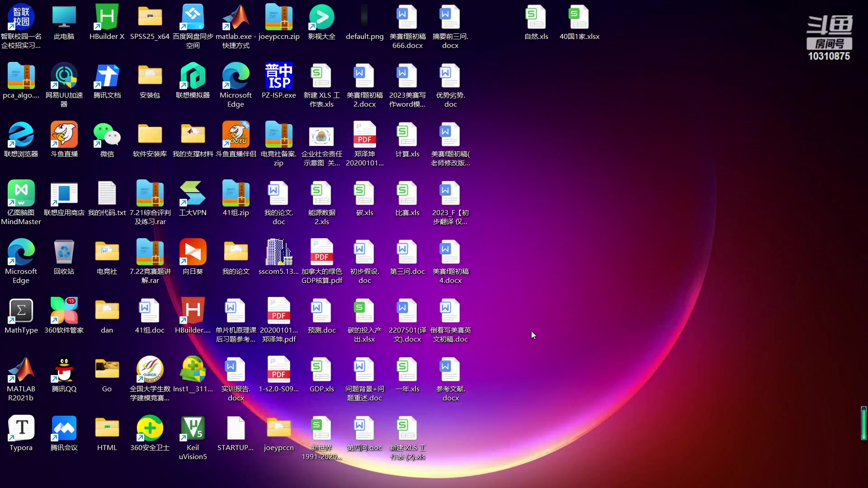Open the 此电脑 icon

click(x=64, y=22)
